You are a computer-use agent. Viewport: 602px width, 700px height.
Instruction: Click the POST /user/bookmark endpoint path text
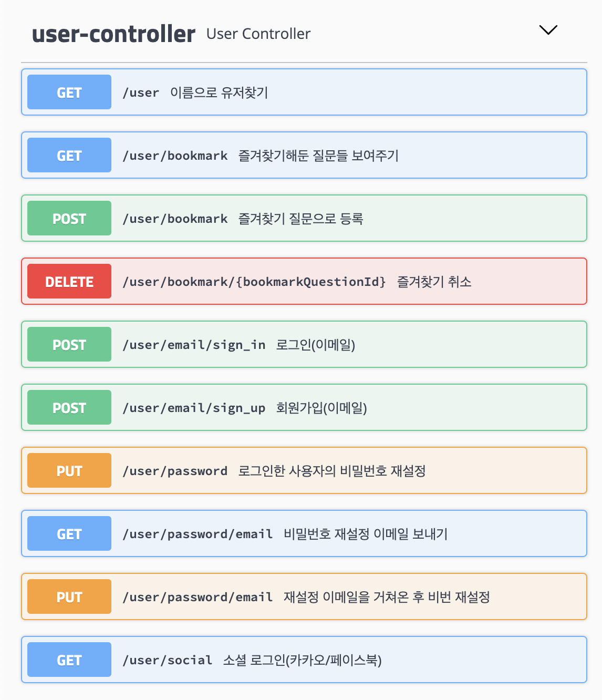[175, 218]
